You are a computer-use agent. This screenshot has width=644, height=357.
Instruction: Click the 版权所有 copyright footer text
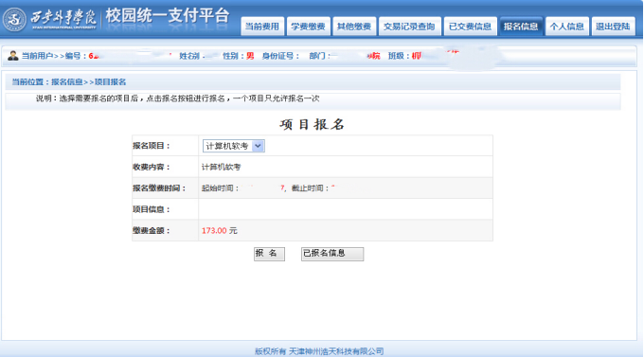click(319, 351)
